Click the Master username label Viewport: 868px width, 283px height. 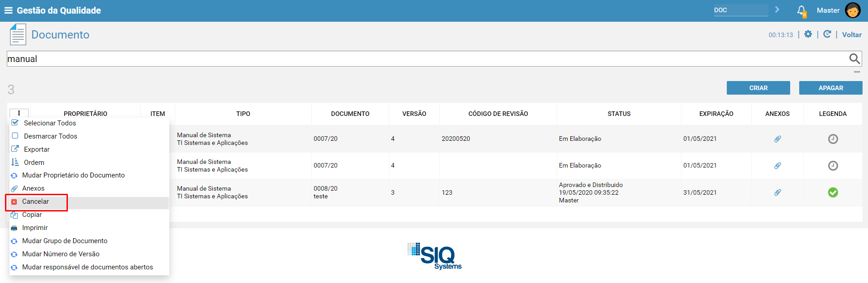tap(828, 10)
